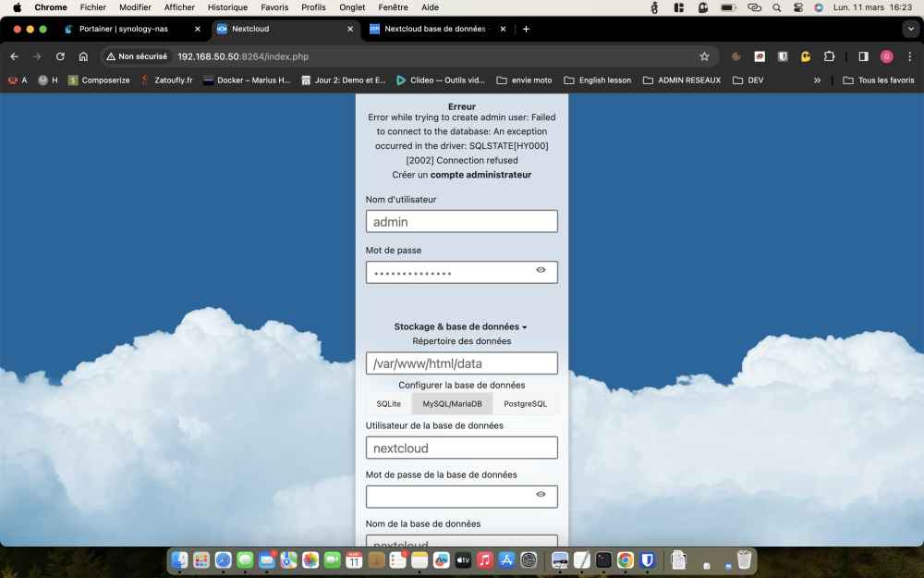
Task: Show the admin password with eye icon
Action: tap(541, 270)
